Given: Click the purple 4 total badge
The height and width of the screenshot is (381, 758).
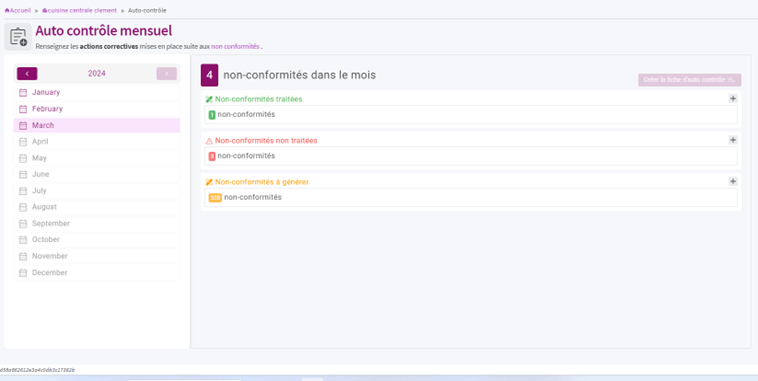Looking at the screenshot, I should 209,75.
